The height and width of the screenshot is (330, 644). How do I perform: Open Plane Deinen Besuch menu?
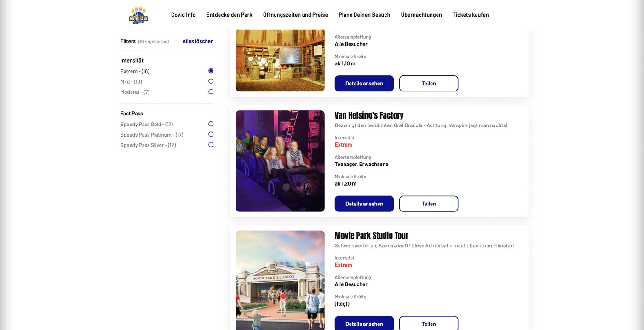point(364,15)
